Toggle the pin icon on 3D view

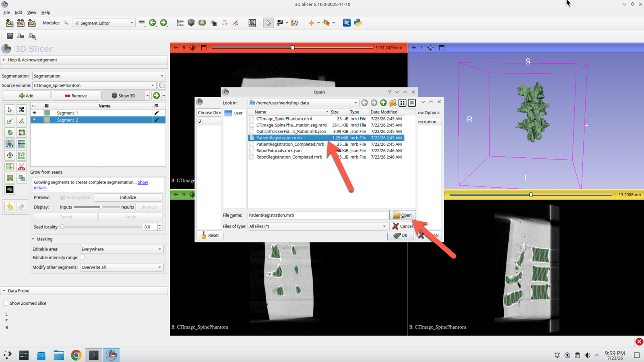point(414,48)
